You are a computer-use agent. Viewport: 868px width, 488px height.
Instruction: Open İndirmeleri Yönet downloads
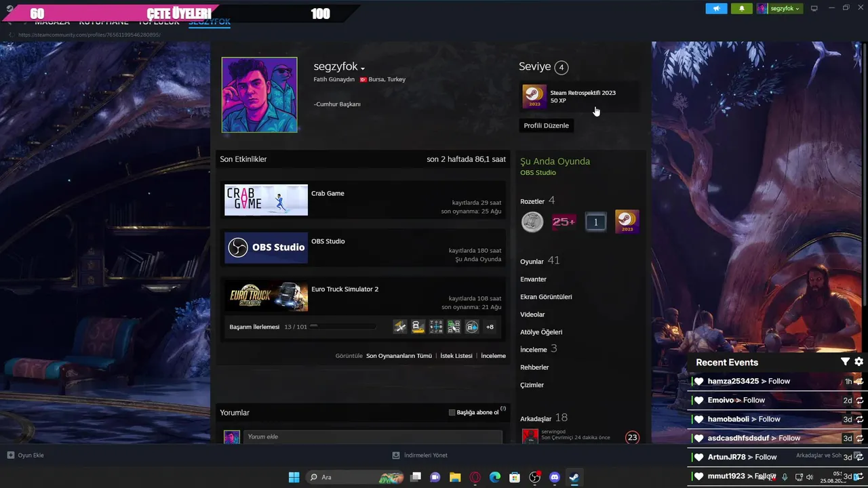click(x=420, y=455)
